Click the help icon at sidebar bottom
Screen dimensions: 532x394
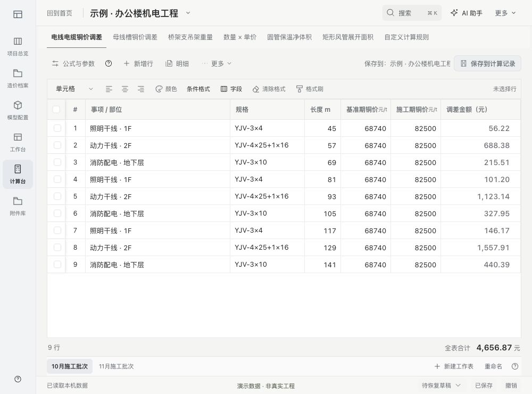[x=18, y=379]
